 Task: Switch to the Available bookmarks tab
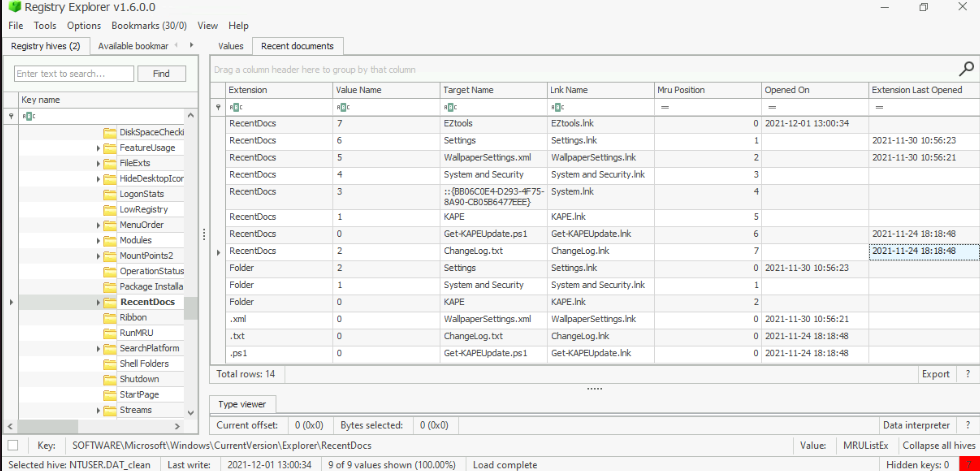133,46
